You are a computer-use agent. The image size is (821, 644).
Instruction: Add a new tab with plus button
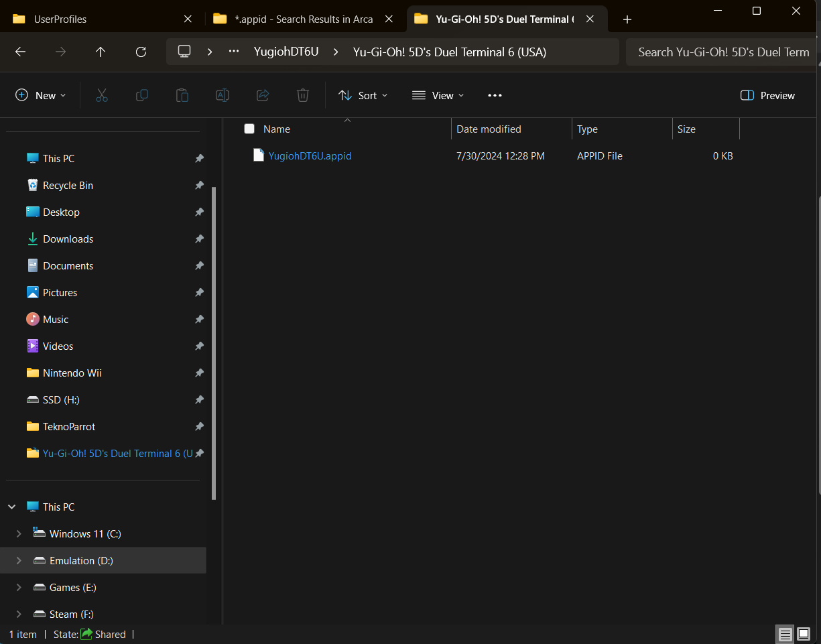point(627,19)
